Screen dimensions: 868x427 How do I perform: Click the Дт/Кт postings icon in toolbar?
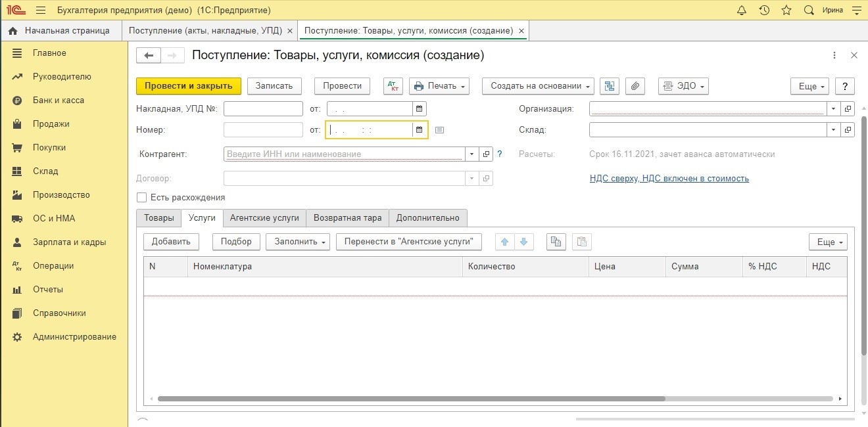393,86
